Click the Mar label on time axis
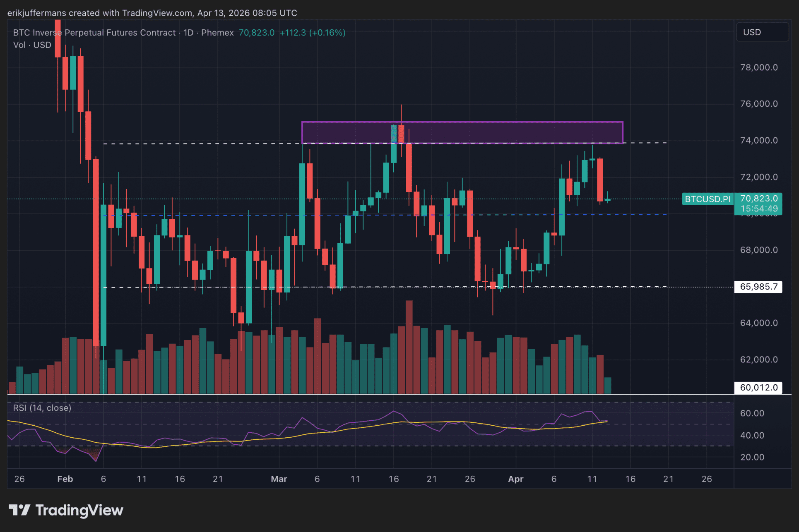Viewport: 799px width, 532px height. [279, 479]
